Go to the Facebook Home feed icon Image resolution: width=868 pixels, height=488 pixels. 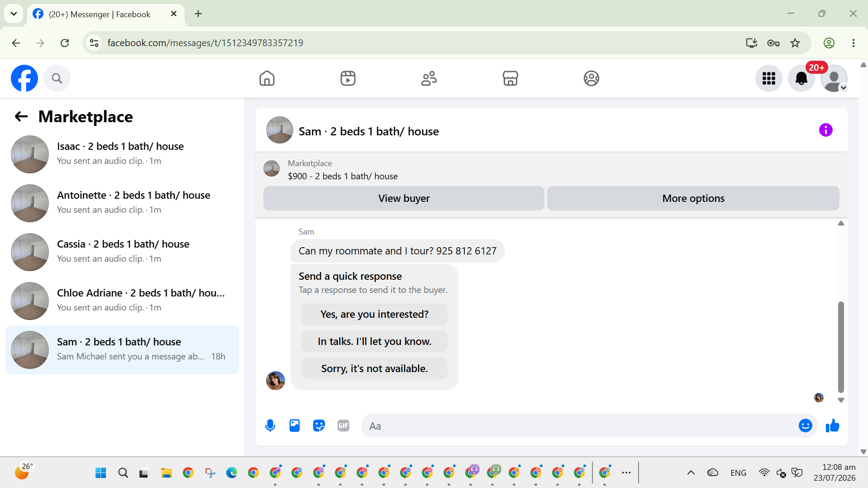point(267,78)
